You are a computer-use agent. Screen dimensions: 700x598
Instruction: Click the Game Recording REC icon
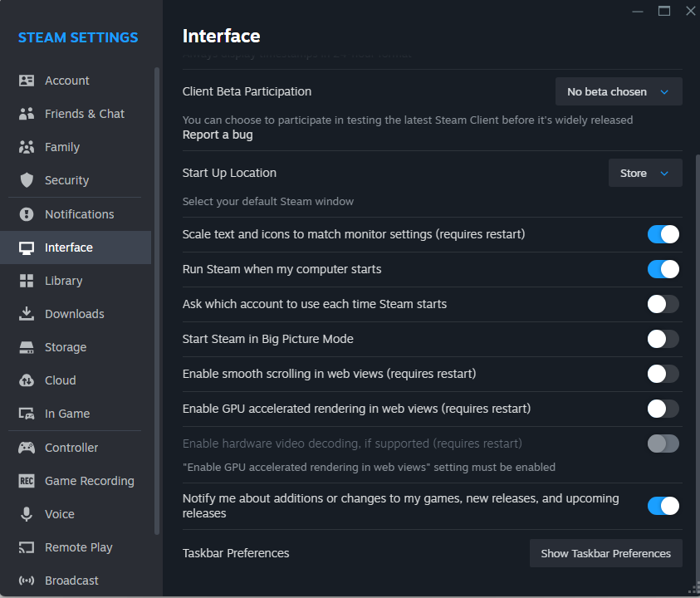pos(27,481)
